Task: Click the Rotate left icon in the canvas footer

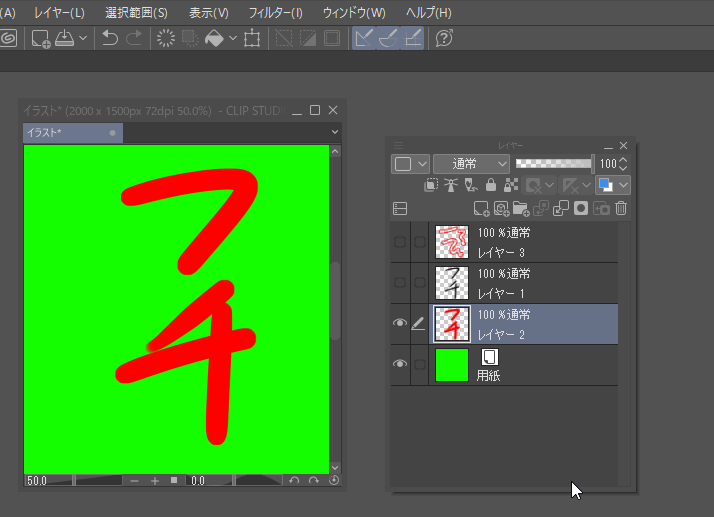Action: 294,481
